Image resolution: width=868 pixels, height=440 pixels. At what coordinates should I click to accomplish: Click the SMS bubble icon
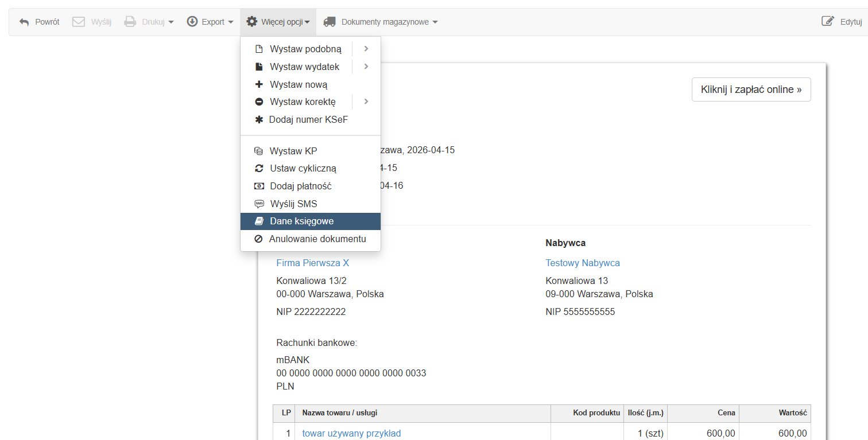click(x=259, y=204)
